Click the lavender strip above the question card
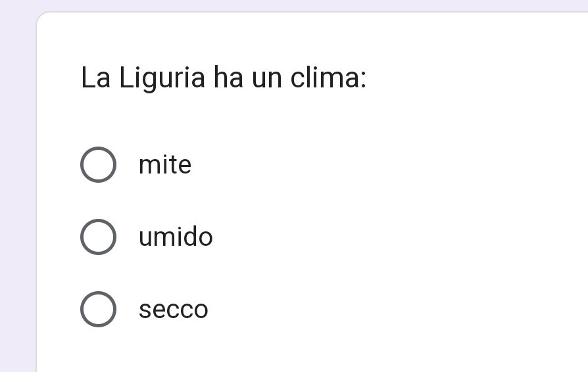588x372 pixels. (x=296, y=5)
